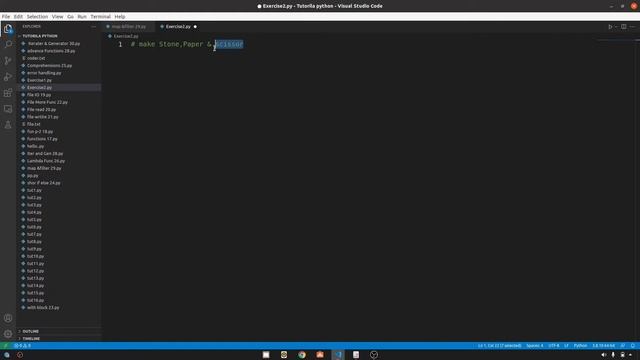Open the editor More Actions ellipsis
The height and width of the screenshot is (360, 640).
click(632, 27)
